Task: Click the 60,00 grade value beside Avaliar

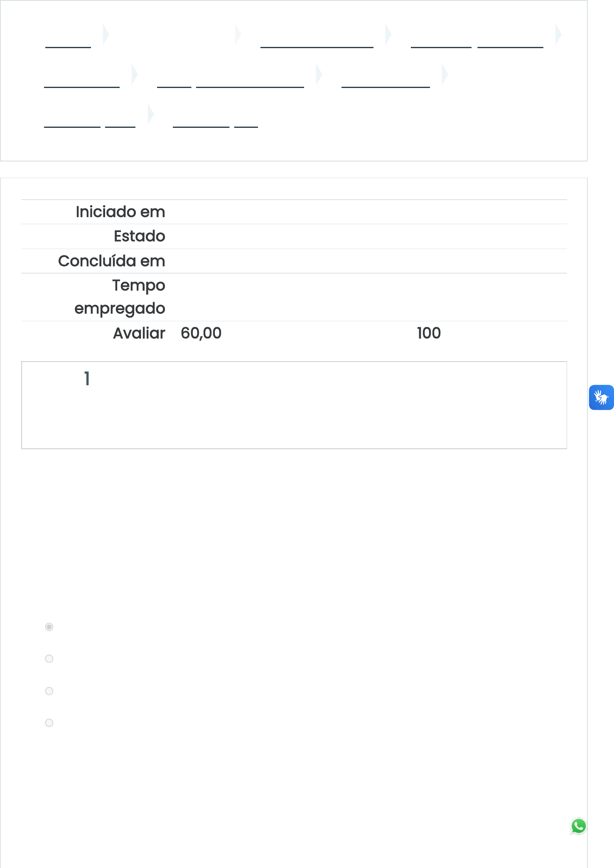Action: 201,333
